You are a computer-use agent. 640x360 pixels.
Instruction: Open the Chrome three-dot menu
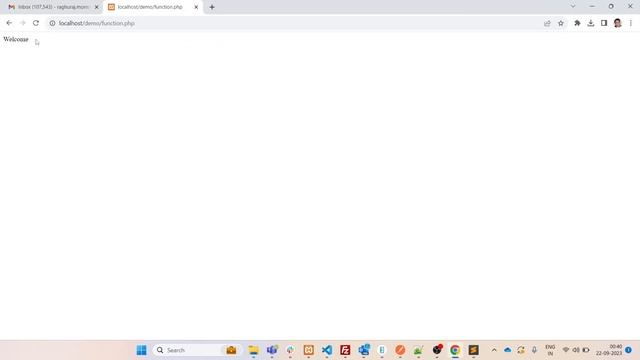[x=631, y=23]
